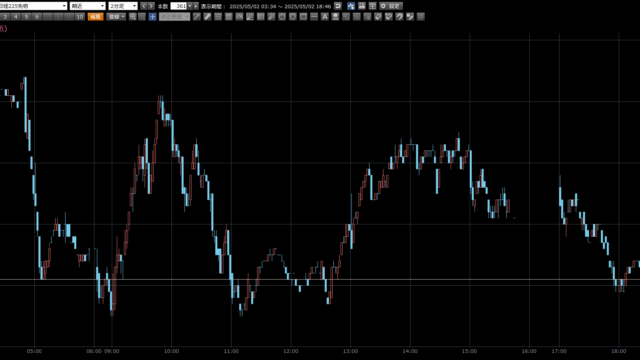This screenshot has width=640, height=360.
Task: Click the bar count field showing 361
Action: point(179,6)
